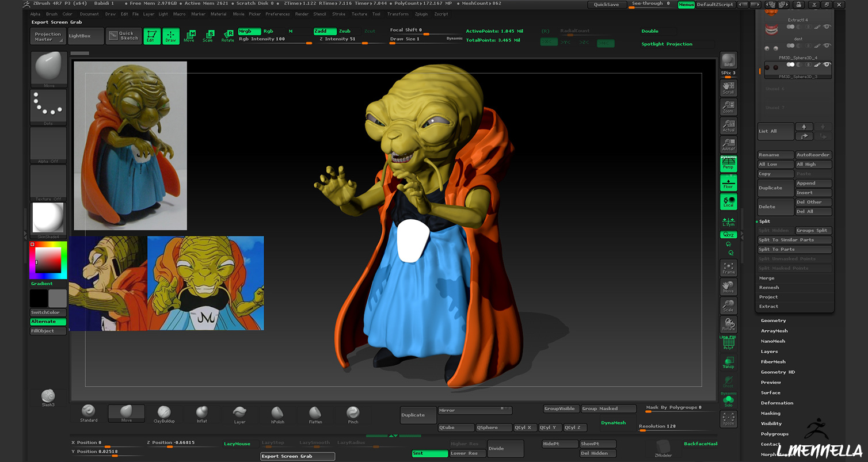Open the Alpha menu
868x462 pixels.
[35, 14]
